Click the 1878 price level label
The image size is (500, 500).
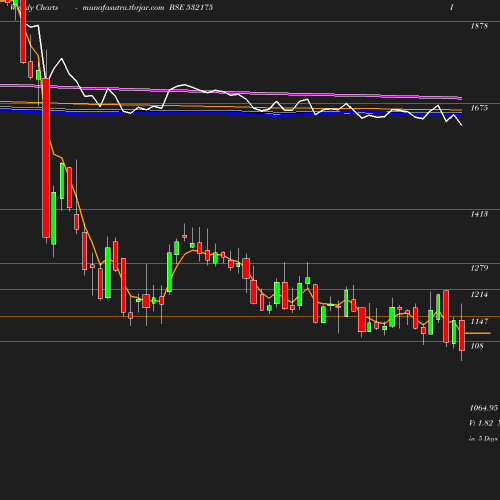pyautogui.click(x=479, y=26)
